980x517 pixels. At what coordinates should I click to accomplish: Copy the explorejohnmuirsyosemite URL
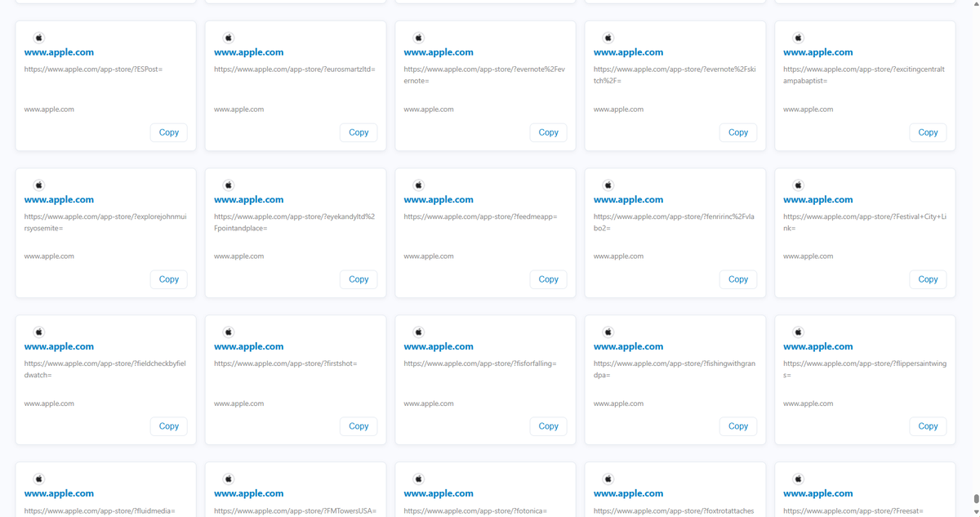click(169, 279)
